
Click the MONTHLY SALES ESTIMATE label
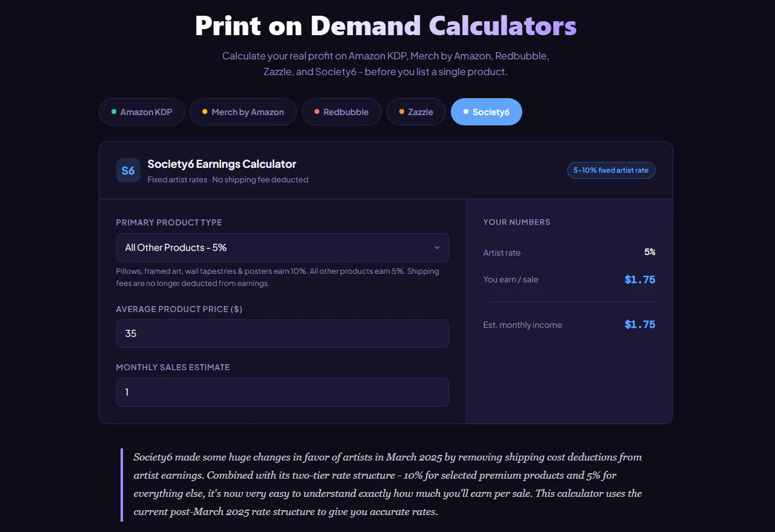point(173,367)
